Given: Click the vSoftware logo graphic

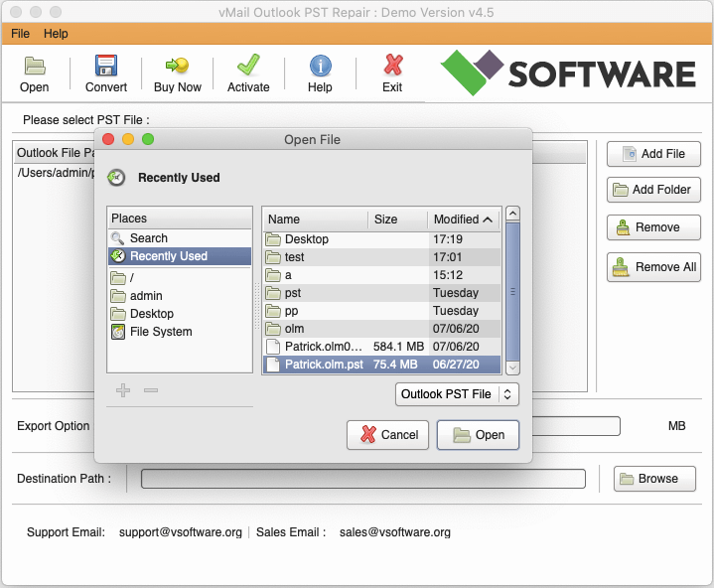Looking at the screenshot, I should point(568,73).
